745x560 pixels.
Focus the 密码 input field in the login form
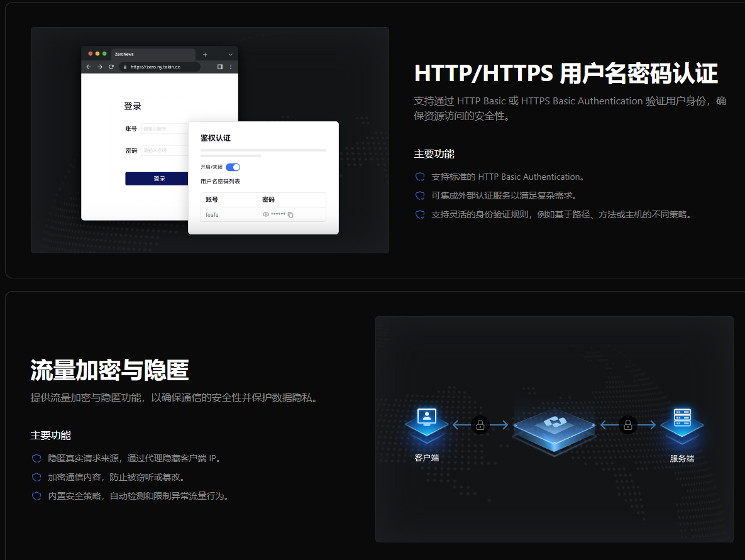(164, 151)
